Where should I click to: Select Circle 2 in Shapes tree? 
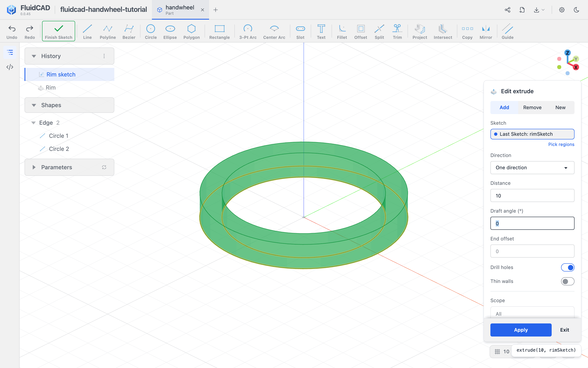pos(59,149)
